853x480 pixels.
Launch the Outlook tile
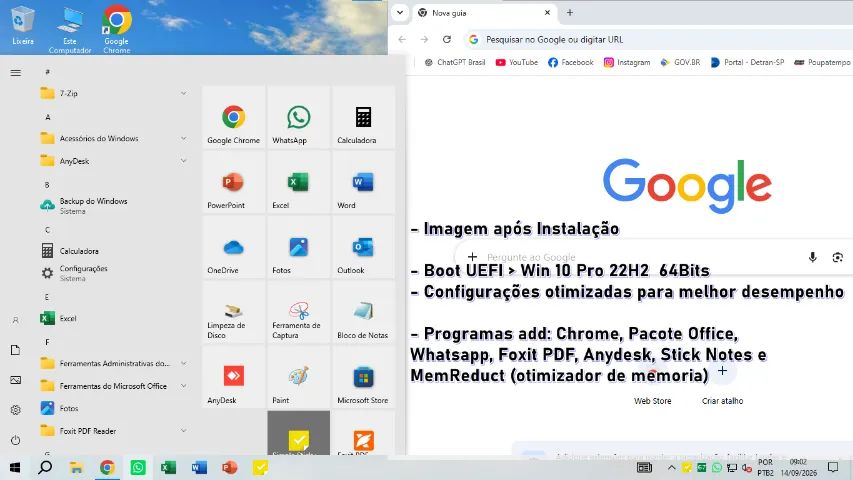[363, 247]
